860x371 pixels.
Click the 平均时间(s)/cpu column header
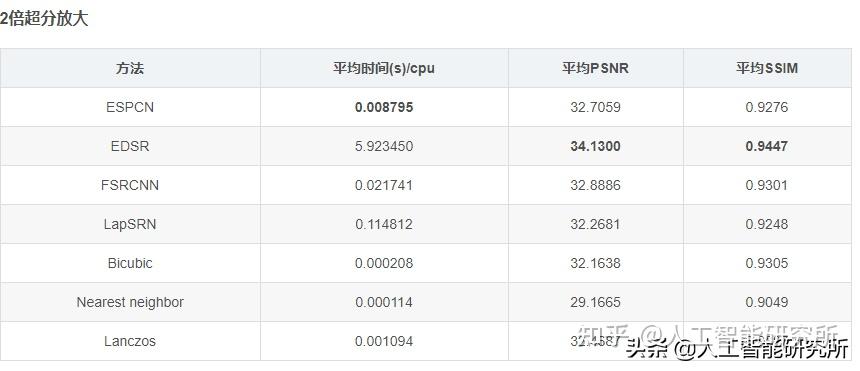(x=384, y=69)
